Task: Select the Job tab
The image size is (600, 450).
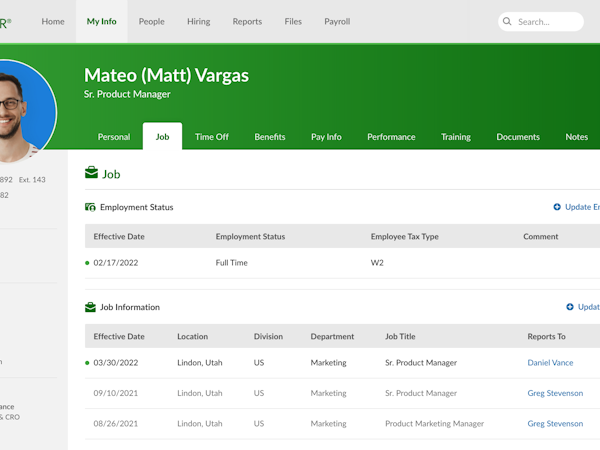Action: pyautogui.click(x=162, y=137)
